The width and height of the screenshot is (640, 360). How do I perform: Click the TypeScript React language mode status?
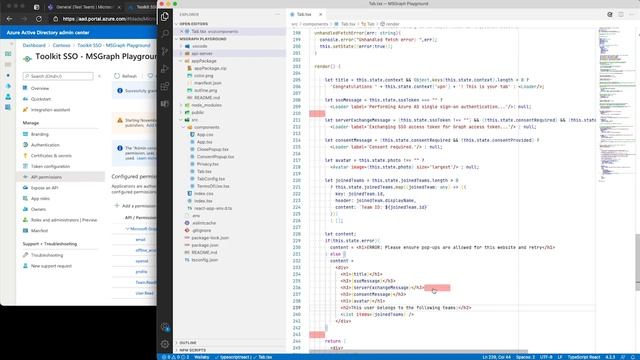(x=584, y=357)
